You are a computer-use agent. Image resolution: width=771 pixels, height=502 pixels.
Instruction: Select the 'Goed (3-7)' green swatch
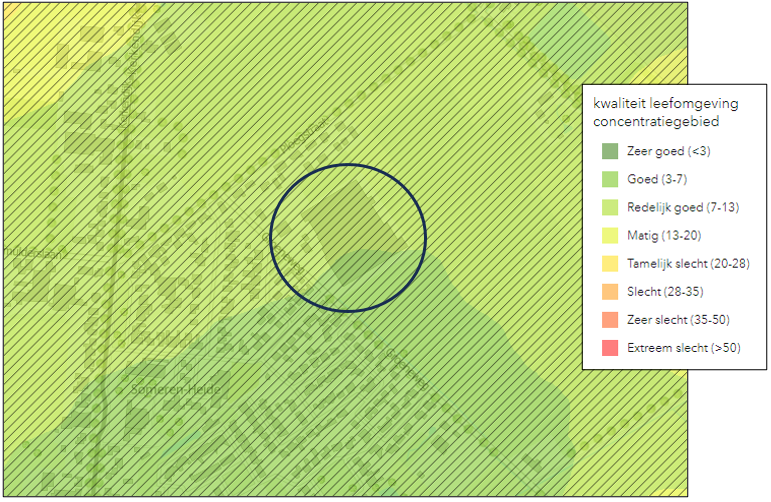tap(610, 180)
